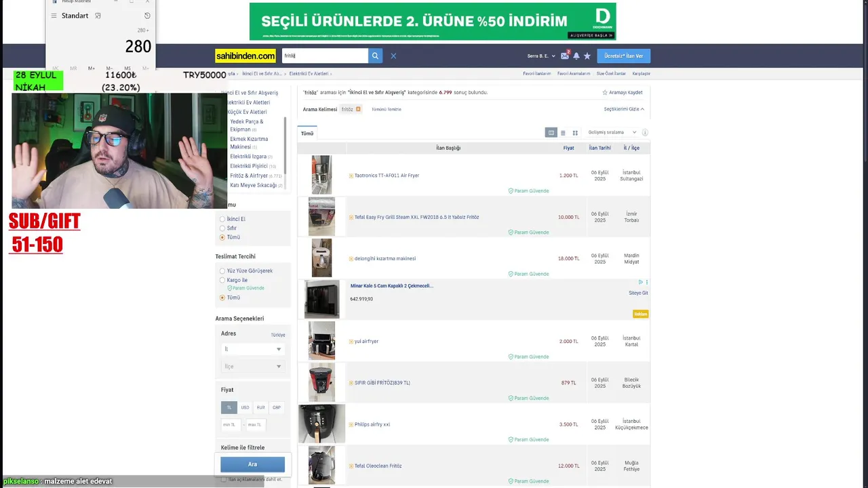The width and height of the screenshot is (868, 488).
Task: Select Tümü under Teslimat Tercihi
Action: tap(222, 298)
